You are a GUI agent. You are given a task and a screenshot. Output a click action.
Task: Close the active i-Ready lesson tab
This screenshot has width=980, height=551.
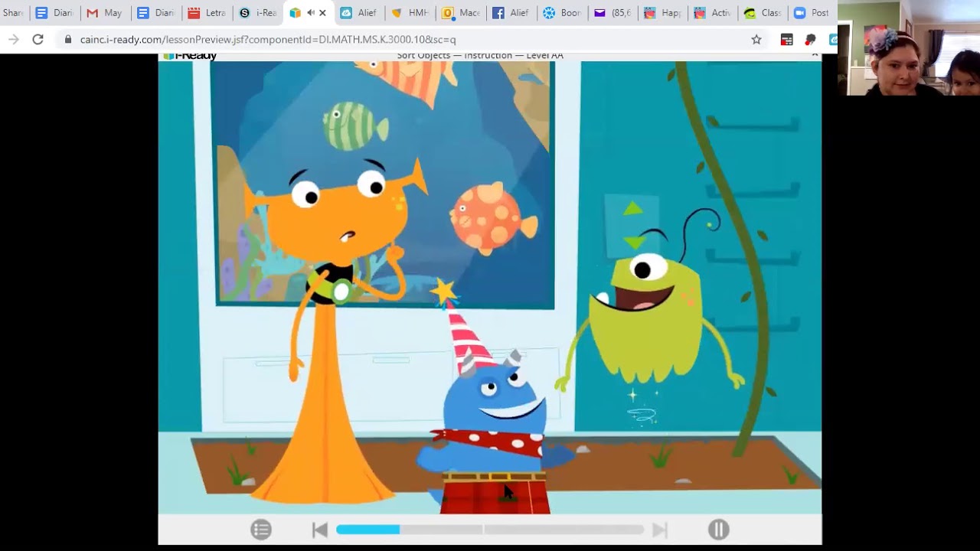322,13
